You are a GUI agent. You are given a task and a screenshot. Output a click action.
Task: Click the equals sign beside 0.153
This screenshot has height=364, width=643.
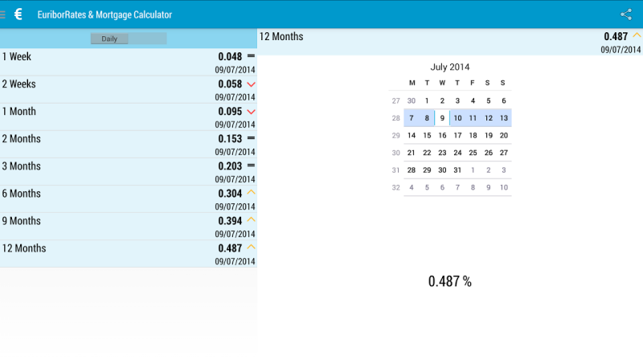[251, 138]
